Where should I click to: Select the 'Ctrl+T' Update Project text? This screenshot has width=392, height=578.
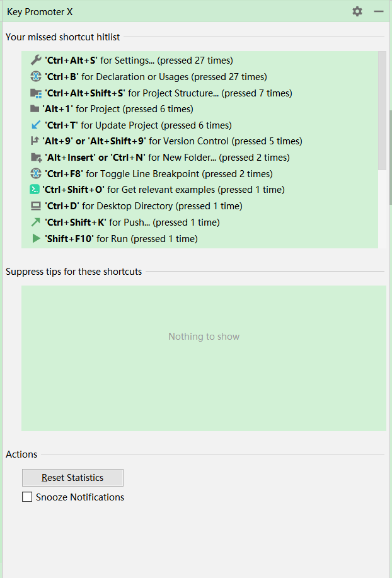coord(138,125)
